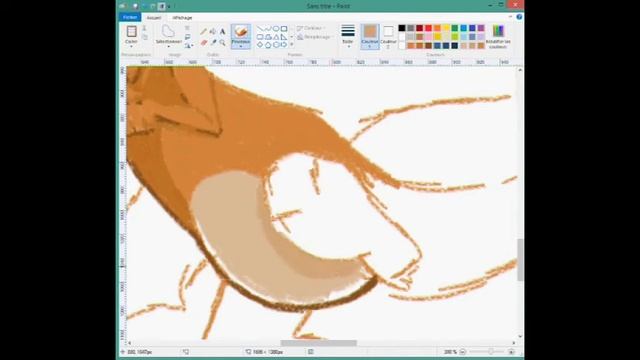Switch to the Accueil tab
The height and width of the screenshot is (360, 640).
[154, 18]
